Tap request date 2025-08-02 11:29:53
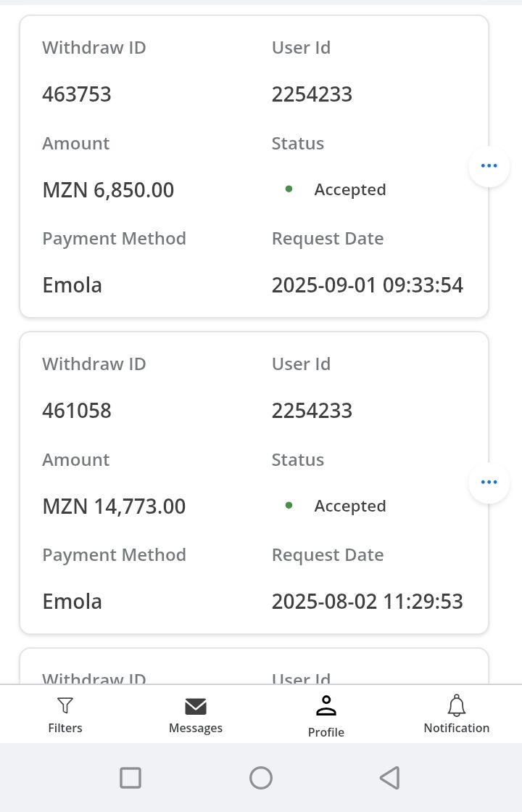 point(368,602)
